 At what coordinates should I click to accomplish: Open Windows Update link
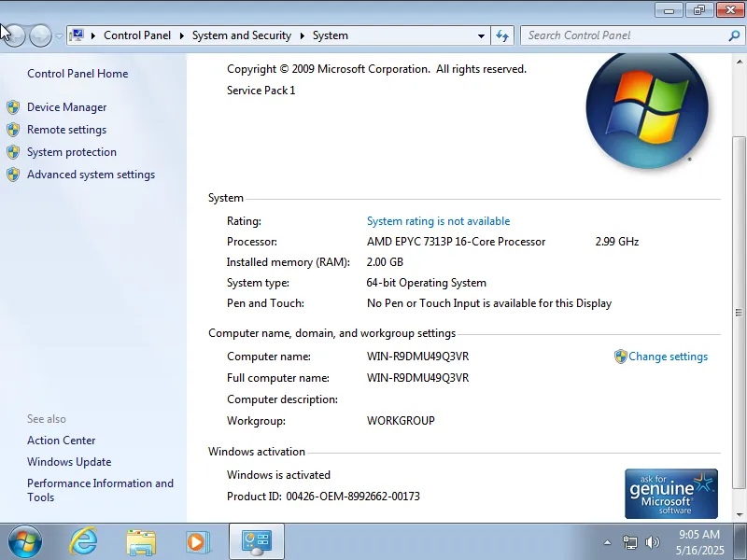[x=69, y=461]
